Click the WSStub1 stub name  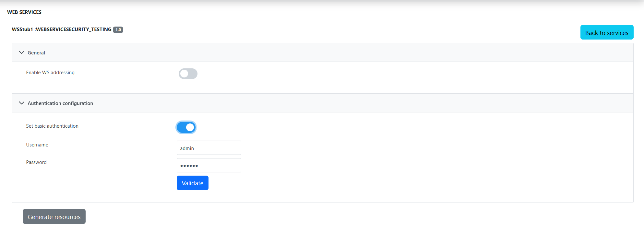22,29
